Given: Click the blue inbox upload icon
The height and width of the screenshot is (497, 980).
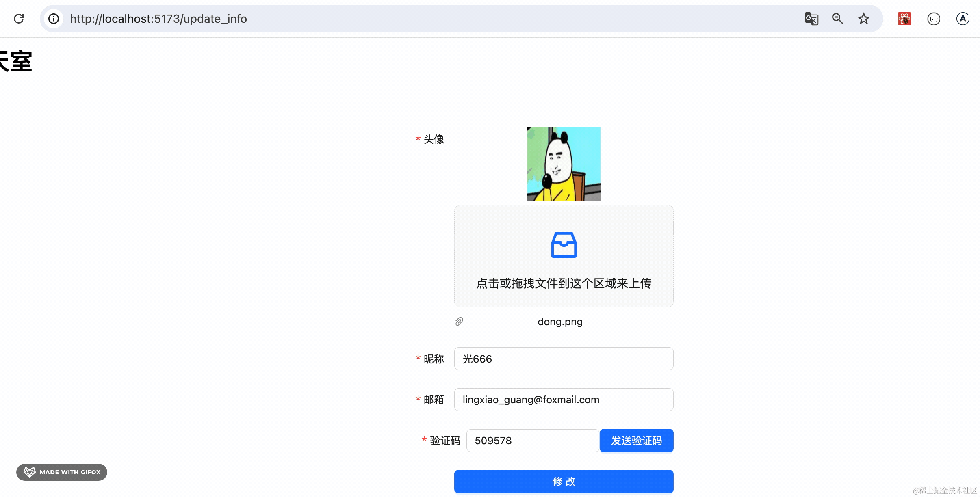Looking at the screenshot, I should click(564, 245).
